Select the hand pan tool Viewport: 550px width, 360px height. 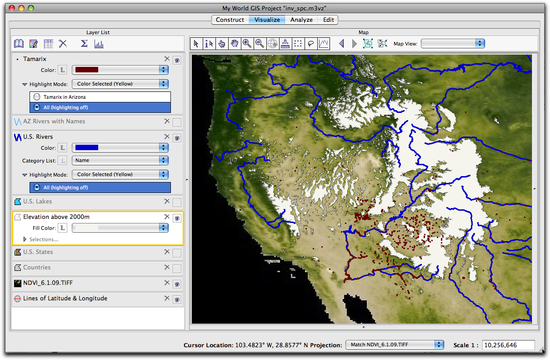pyautogui.click(x=234, y=44)
